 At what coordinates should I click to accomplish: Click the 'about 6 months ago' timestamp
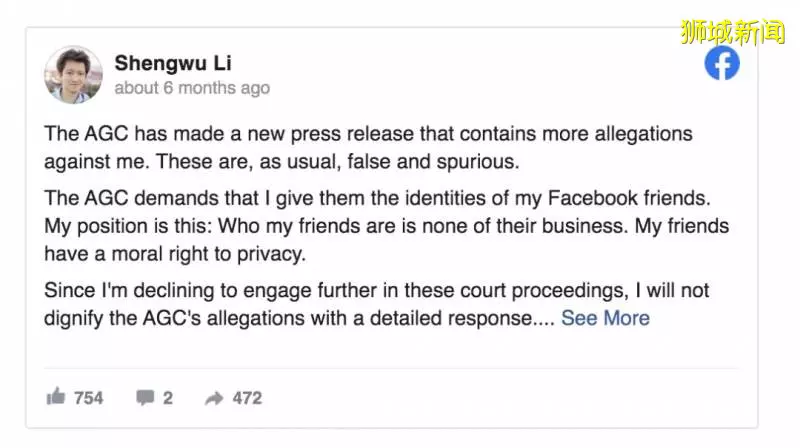[192, 88]
